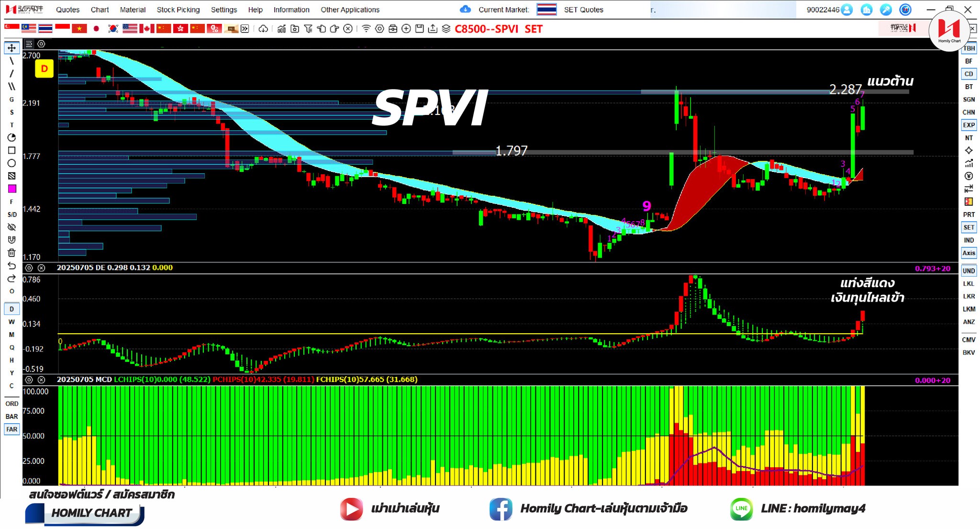Click the yellow D period badge
The image size is (980, 529).
44,69
